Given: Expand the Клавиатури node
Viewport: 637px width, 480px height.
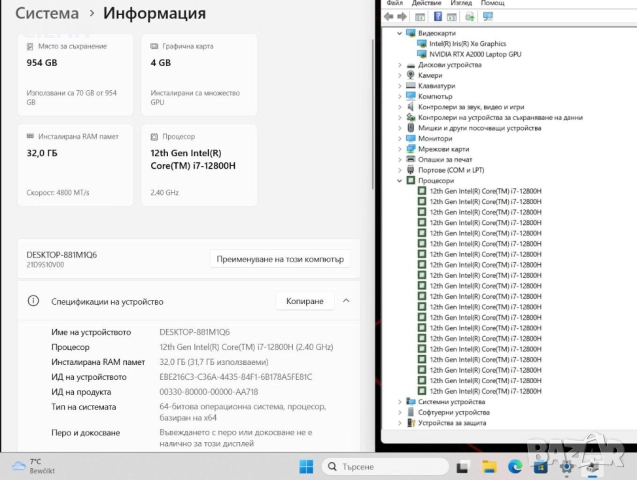Looking at the screenshot, I should coord(399,86).
